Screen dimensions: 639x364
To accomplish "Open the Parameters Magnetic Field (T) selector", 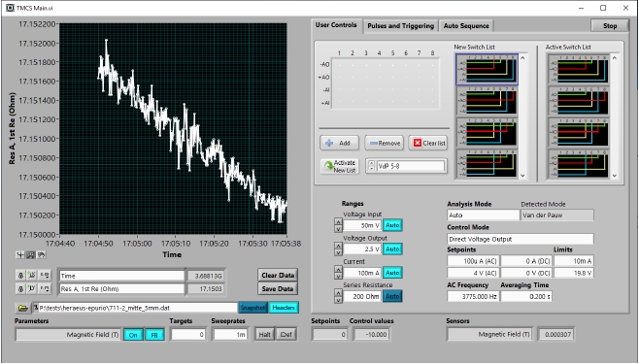I will [x=68, y=335].
